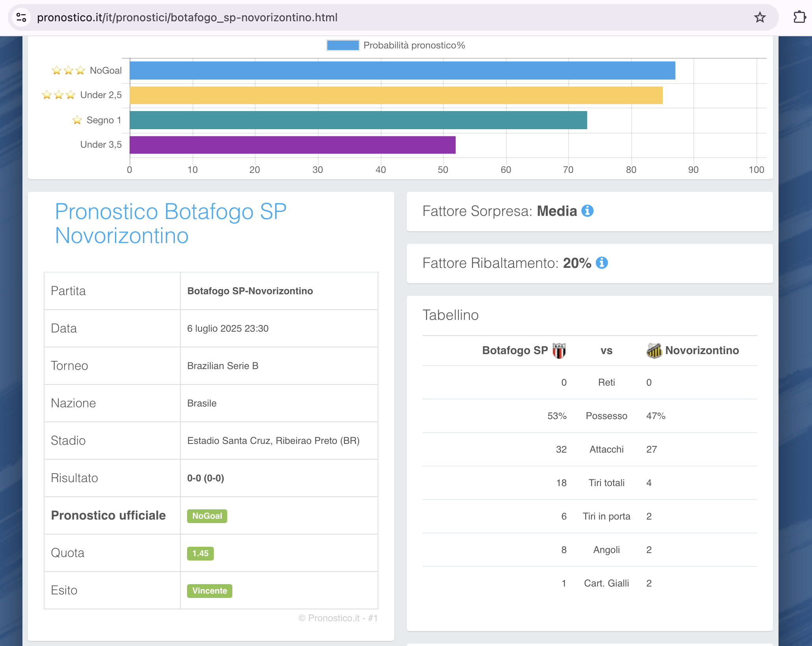This screenshot has height=646, width=812.
Task: Click the 1.45 quota badge
Action: pyautogui.click(x=200, y=553)
